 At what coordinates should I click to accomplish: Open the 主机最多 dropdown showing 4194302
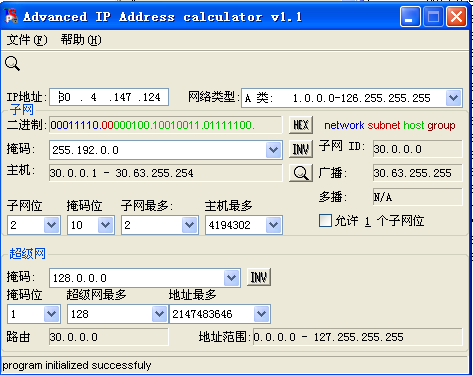click(274, 225)
